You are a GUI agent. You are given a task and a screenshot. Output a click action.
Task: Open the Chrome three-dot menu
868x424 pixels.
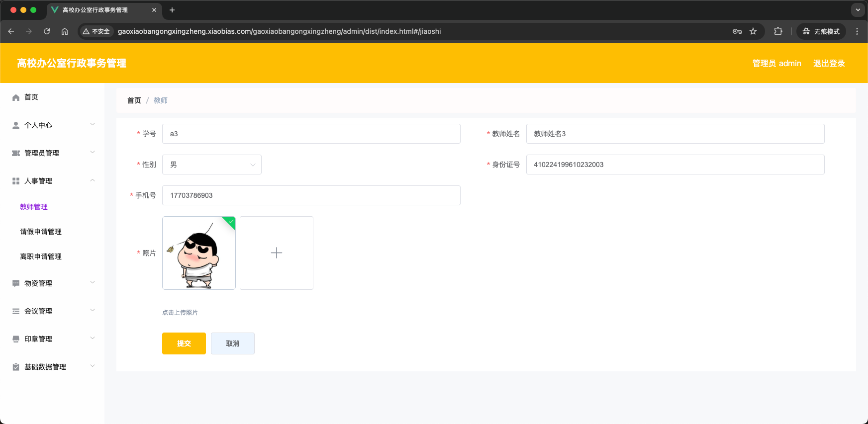click(857, 31)
